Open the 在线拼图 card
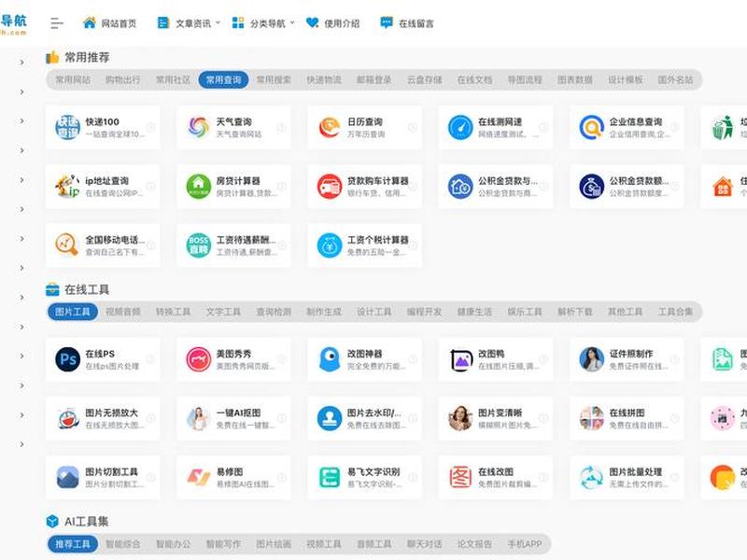 coord(627,418)
